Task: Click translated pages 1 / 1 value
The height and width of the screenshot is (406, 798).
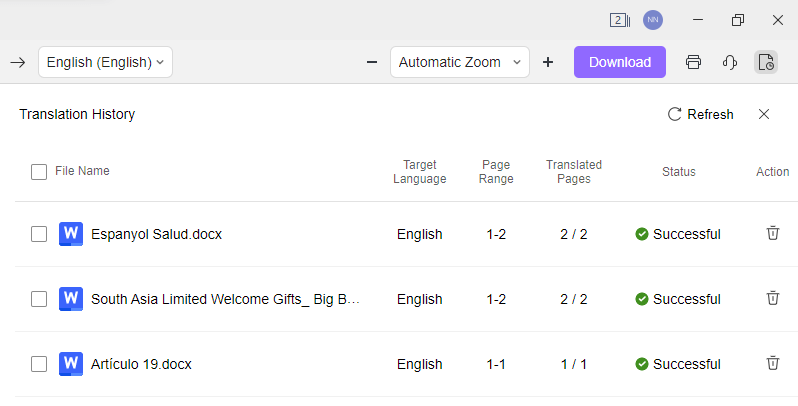Action: 574,364
